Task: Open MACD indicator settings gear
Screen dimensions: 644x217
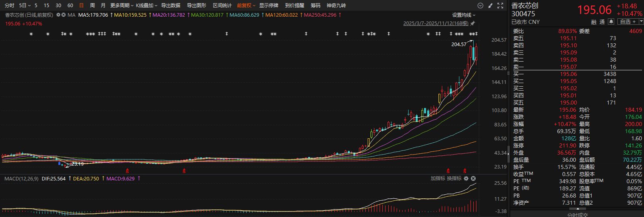Action: pyautogui.click(x=466, y=178)
